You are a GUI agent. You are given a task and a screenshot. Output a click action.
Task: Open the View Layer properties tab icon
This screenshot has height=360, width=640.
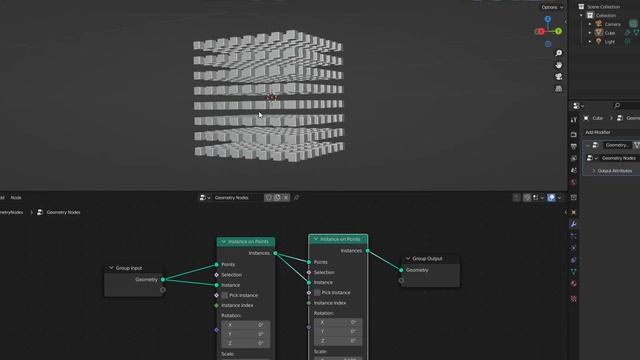[573, 158]
